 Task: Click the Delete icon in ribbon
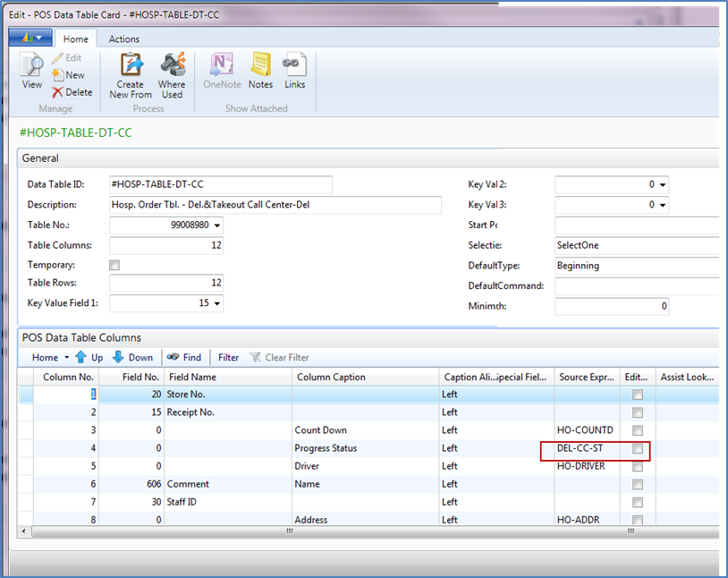tap(72, 92)
